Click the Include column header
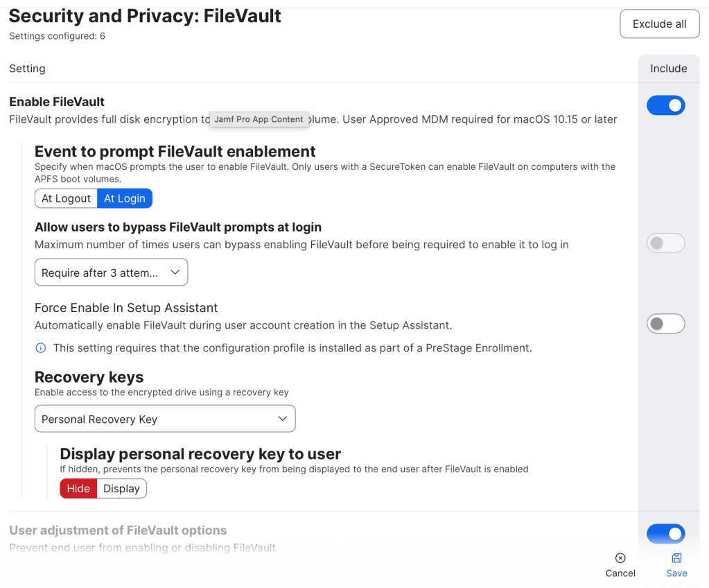The width and height of the screenshot is (709, 588). (668, 69)
